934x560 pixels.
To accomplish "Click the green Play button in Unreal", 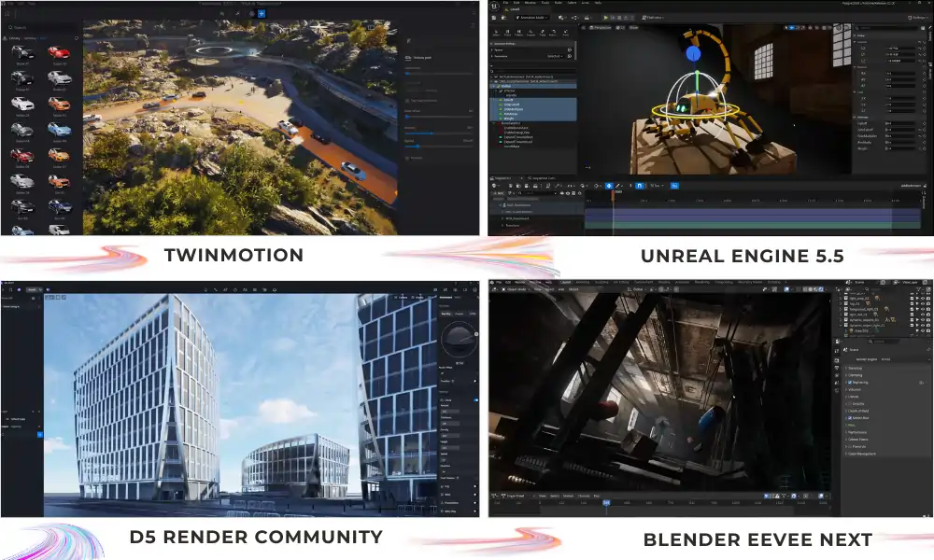I will [x=606, y=17].
